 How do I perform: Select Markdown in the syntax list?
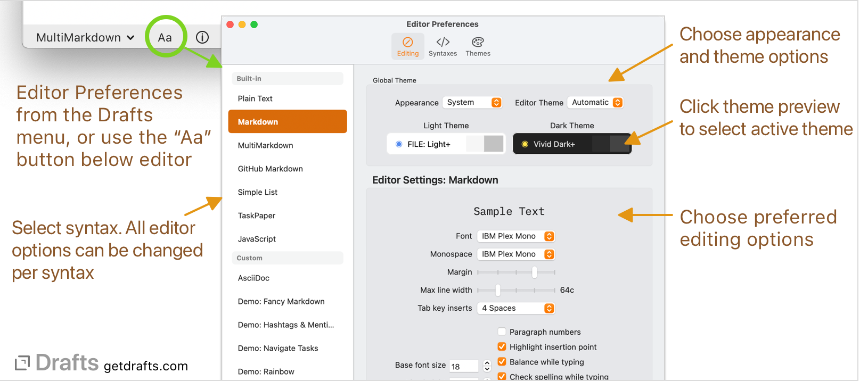coord(288,122)
